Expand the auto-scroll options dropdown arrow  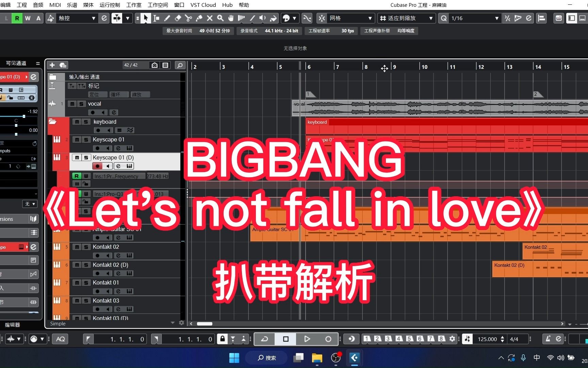coord(128,18)
